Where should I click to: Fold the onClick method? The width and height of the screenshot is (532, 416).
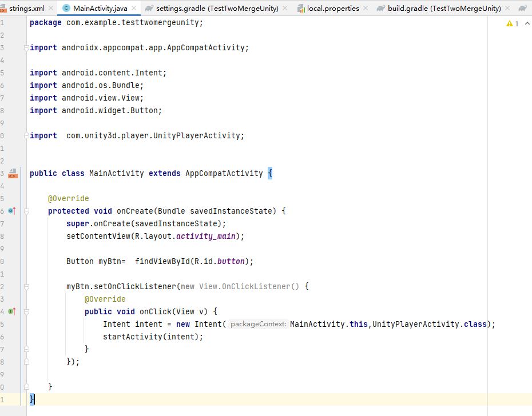26,311
